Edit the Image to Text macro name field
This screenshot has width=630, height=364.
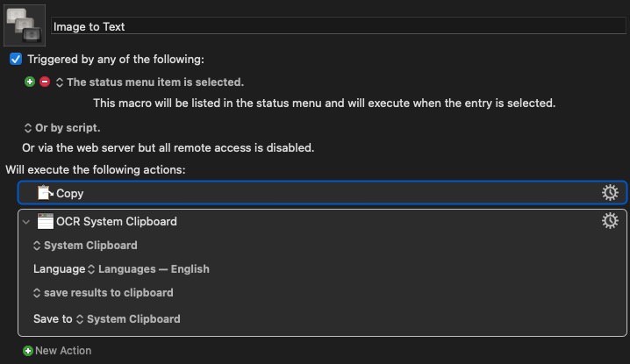click(339, 26)
